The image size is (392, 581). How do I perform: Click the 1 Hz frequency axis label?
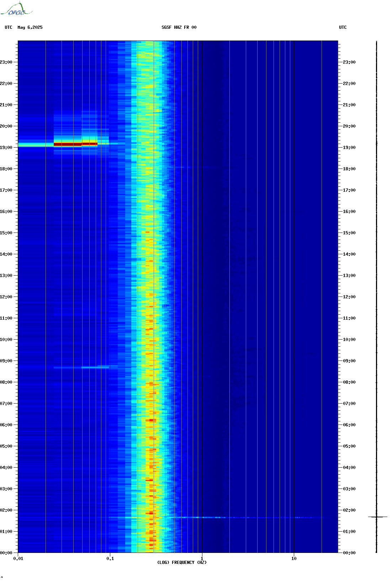[x=202, y=559]
